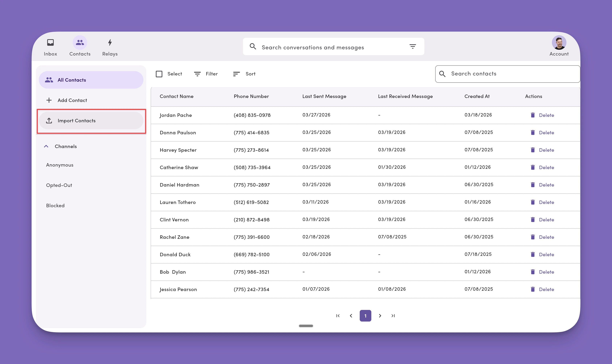Open Account profile avatar

(559, 43)
